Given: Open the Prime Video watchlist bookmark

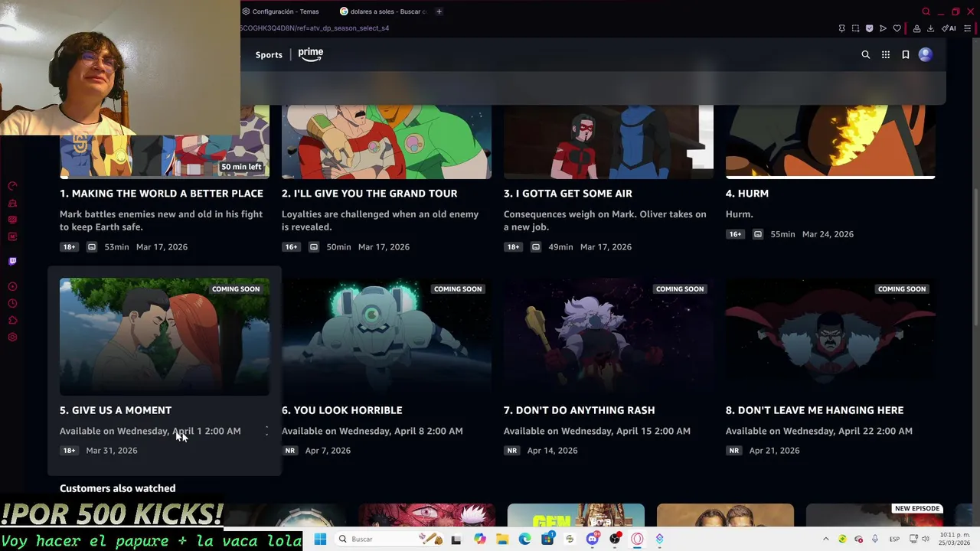Looking at the screenshot, I should 906,54.
